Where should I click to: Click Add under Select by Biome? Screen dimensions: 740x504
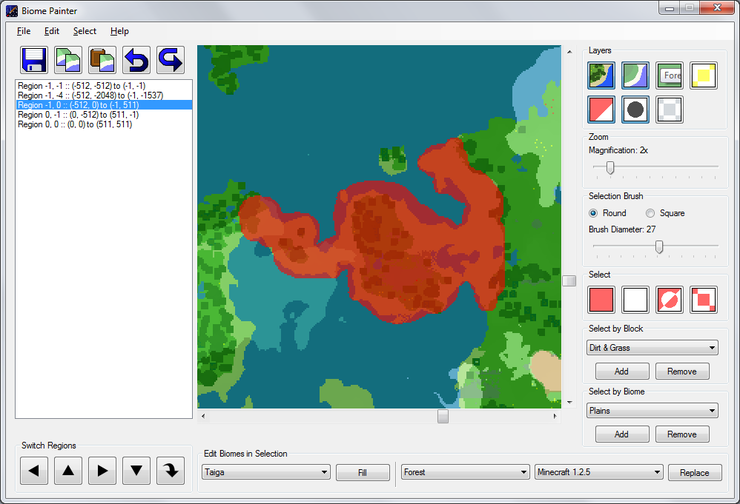622,434
